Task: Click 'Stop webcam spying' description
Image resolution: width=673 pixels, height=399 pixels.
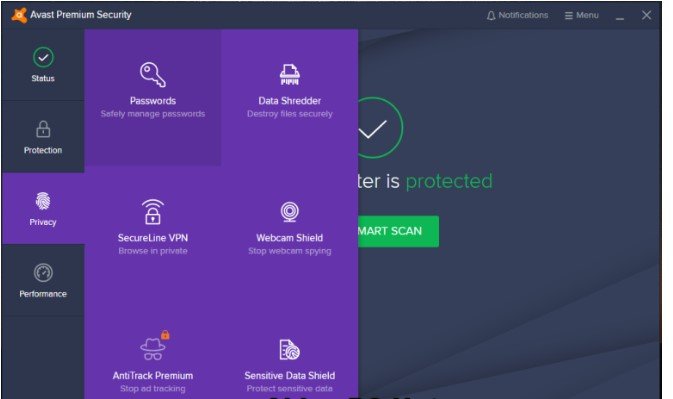Action: tap(290, 251)
